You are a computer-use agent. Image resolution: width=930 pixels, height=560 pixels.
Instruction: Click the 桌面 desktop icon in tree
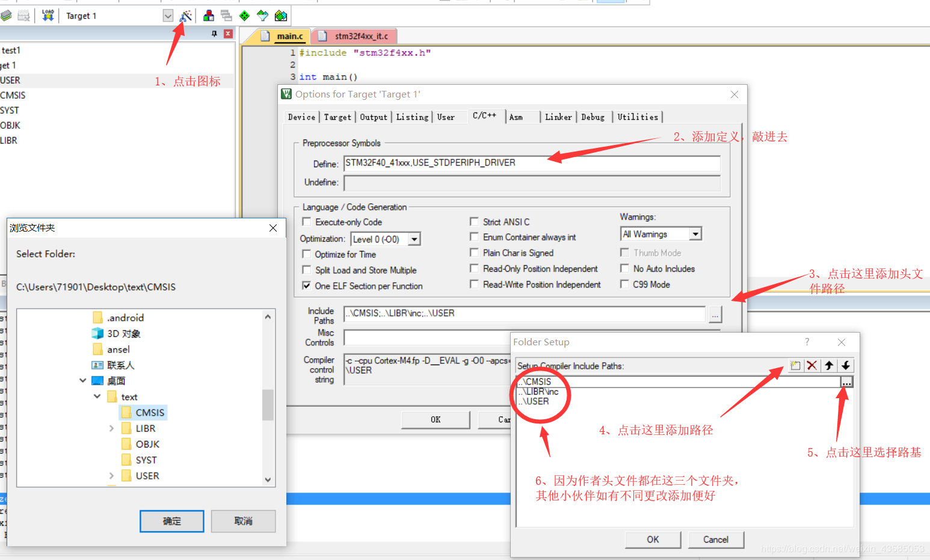tap(97, 381)
